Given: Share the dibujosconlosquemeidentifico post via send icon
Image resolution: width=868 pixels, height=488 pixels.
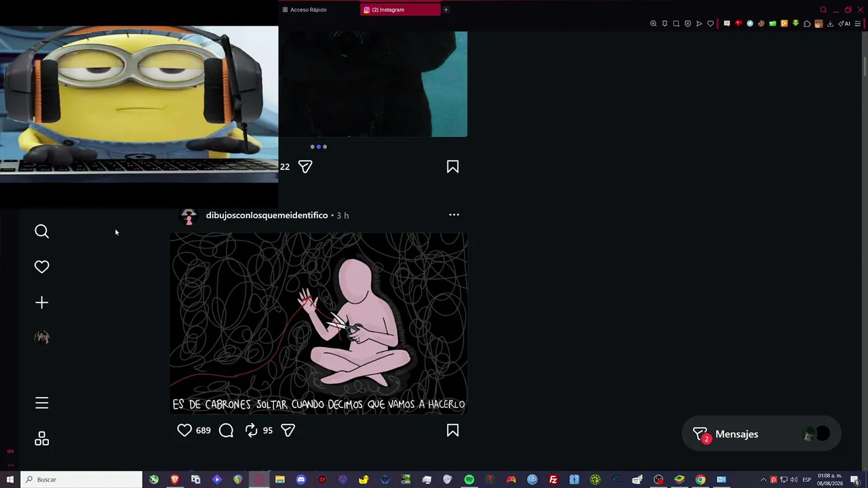Looking at the screenshot, I should [x=288, y=430].
